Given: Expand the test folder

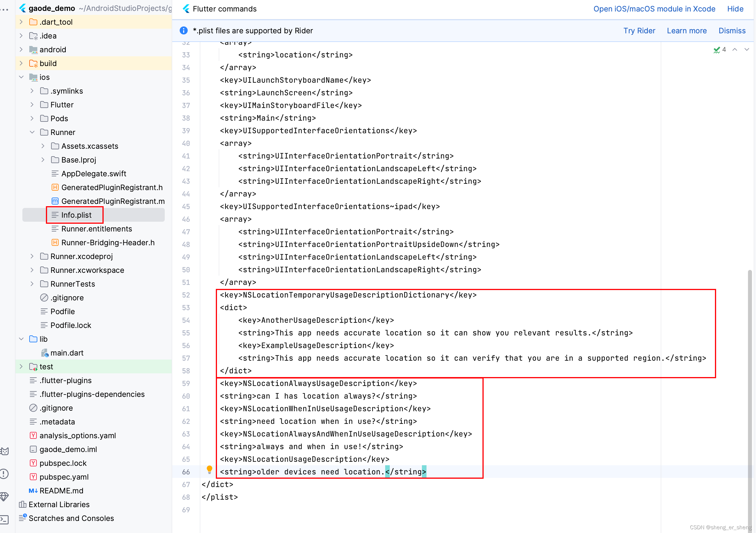Looking at the screenshot, I should coord(21,367).
